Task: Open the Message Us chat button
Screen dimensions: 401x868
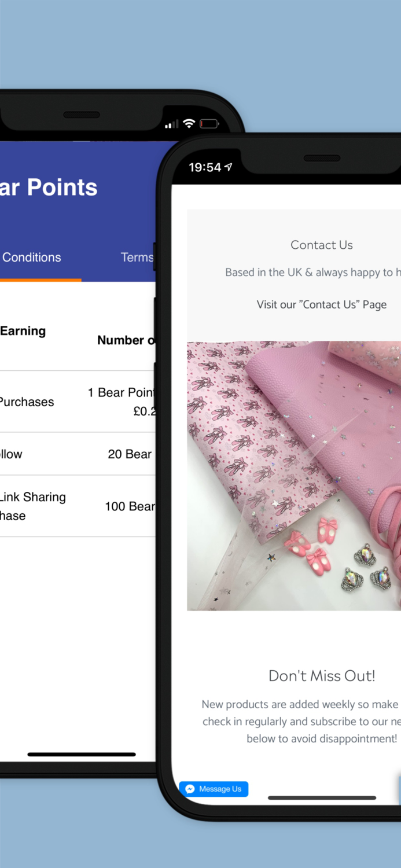Action: [x=214, y=789]
